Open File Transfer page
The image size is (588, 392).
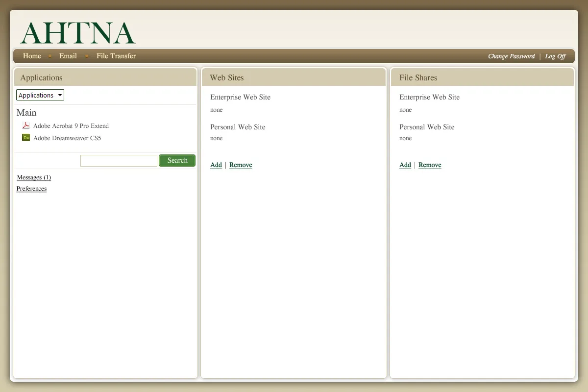pos(116,56)
